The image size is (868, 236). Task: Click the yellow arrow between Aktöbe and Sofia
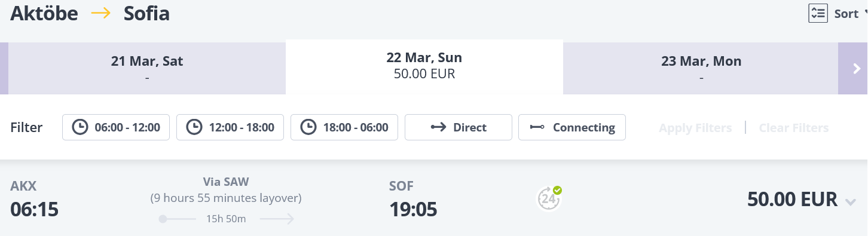pos(101,13)
